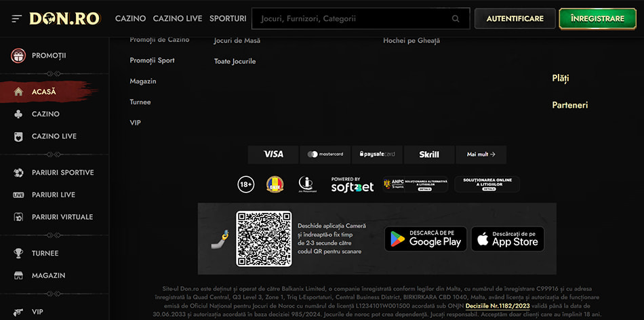644x320 pixels.
Task: Open Cazino Live in top navigation
Action: [x=178, y=19]
